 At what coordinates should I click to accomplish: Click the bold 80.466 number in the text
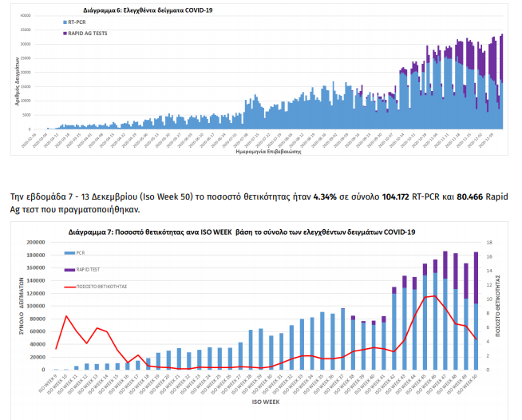pyautogui.click(x=476, y=196)
